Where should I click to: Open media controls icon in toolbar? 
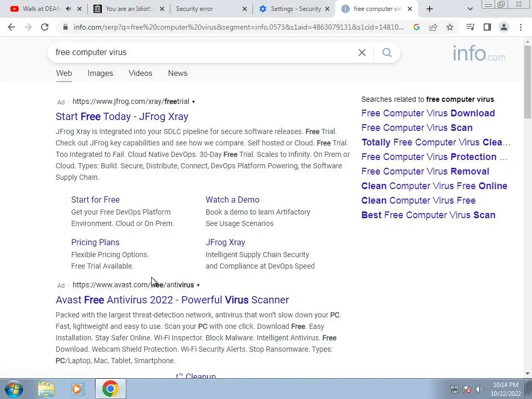pos(470,27)
